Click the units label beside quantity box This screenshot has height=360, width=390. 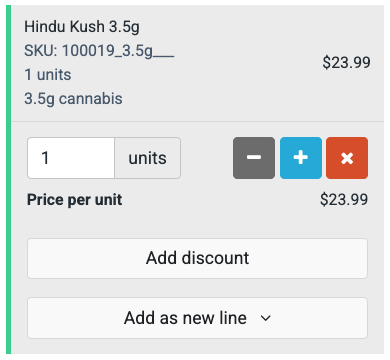tap(148, 158)
